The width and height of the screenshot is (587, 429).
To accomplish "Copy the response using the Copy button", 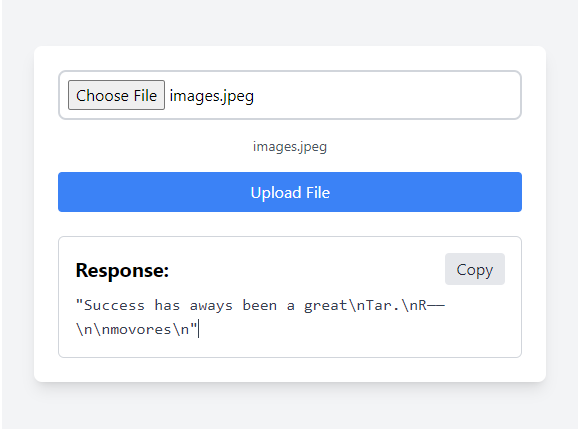I will [475, 269].
